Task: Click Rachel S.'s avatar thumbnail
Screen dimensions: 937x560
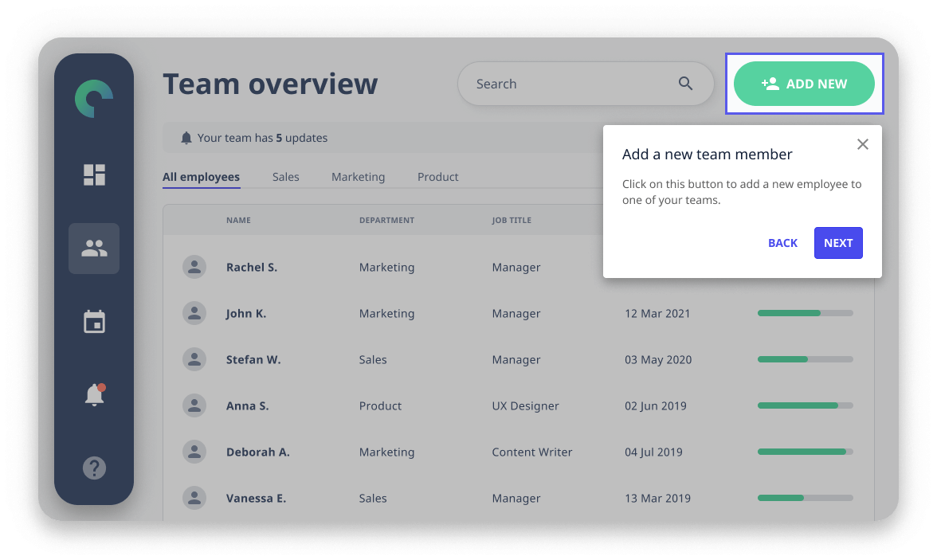Action: coord(194,267)
